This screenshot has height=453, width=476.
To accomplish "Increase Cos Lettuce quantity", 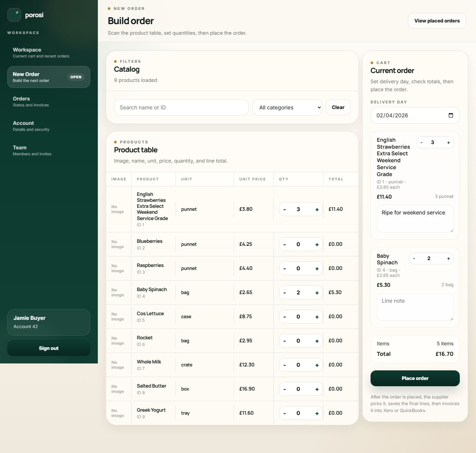I will tap(317, 317).
